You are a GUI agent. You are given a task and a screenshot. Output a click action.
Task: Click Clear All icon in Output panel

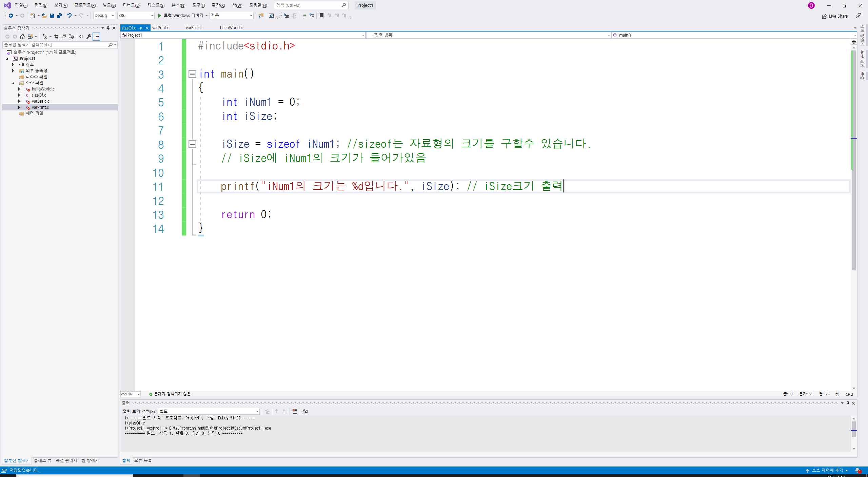pyautogui.click(x=295, y=411)
